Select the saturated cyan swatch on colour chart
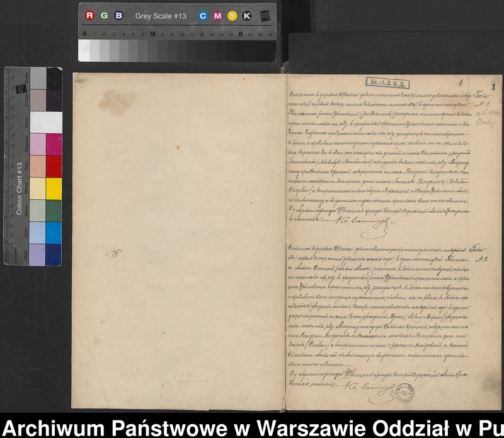This screenshot has height=438, width=504. (x=54, y=233)
